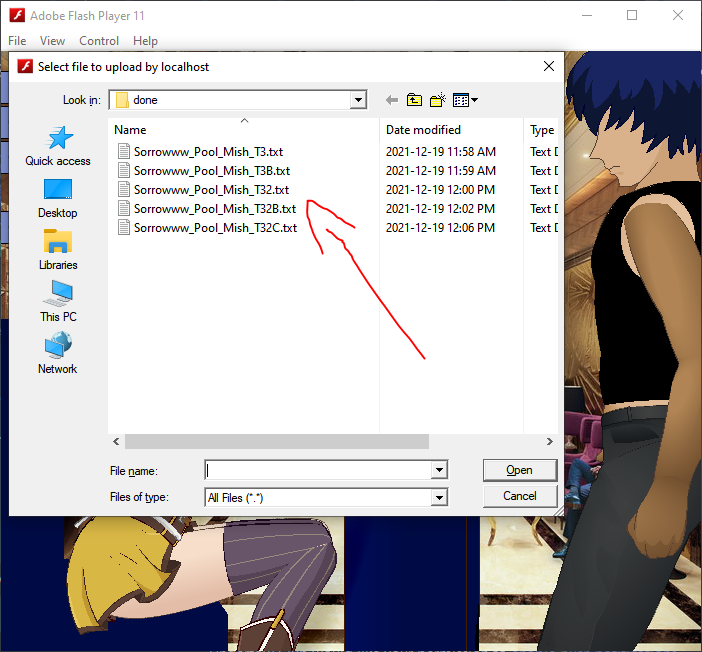Expand the Files of type dropdown
This screenshot has height=652, width=702.
(438, 497)
